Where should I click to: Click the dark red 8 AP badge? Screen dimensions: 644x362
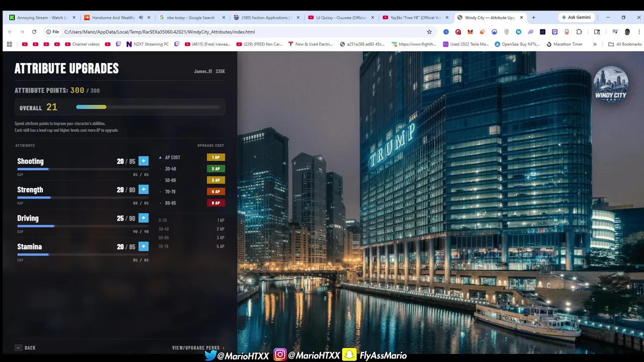216,203
